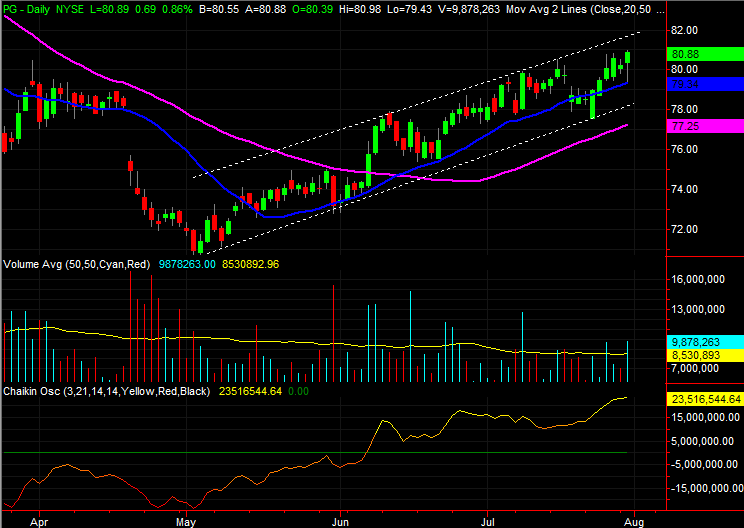Click the -5,000,000.00 oscillator axis label
The width and height of the screenshot is (744, 528).
pyautogui.click(x=705, y=464)
